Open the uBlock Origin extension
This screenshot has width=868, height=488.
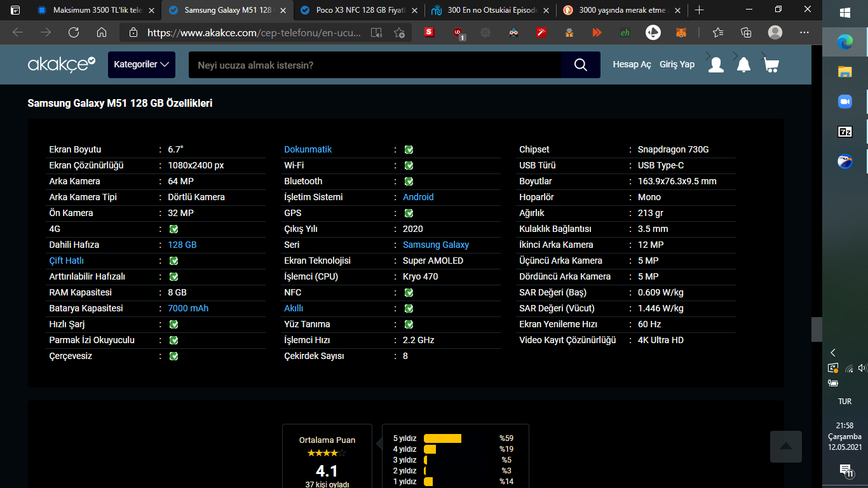tap(459, 33)
